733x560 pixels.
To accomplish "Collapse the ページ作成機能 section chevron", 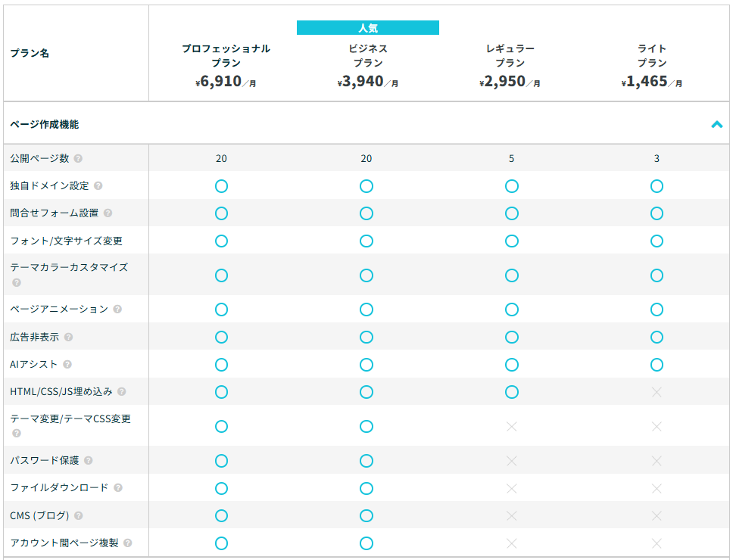I will pyautogui.click(x=716, y=125).
